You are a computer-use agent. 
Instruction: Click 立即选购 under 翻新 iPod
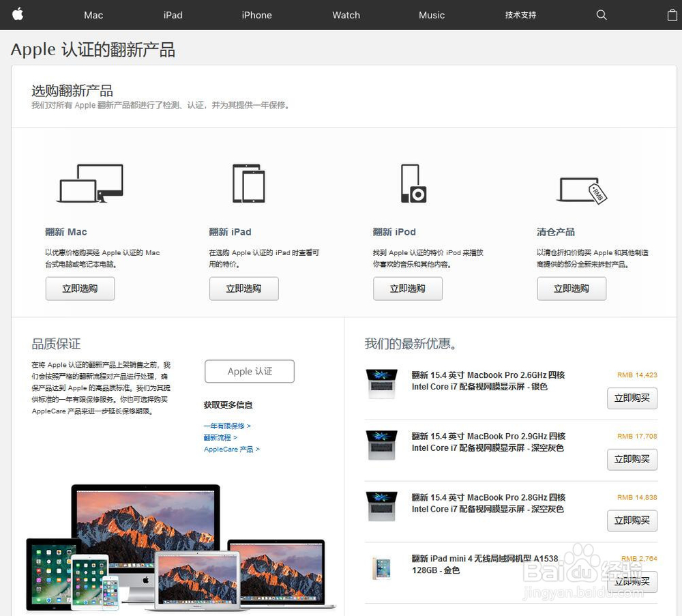coord(407,289)
